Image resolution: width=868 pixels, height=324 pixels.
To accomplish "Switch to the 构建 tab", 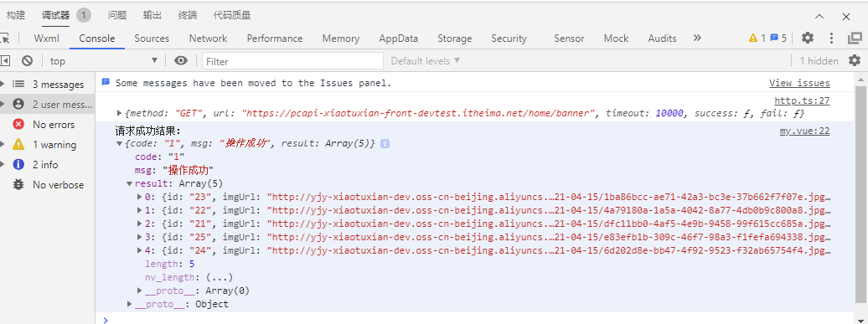I will (x=15, y=15).
